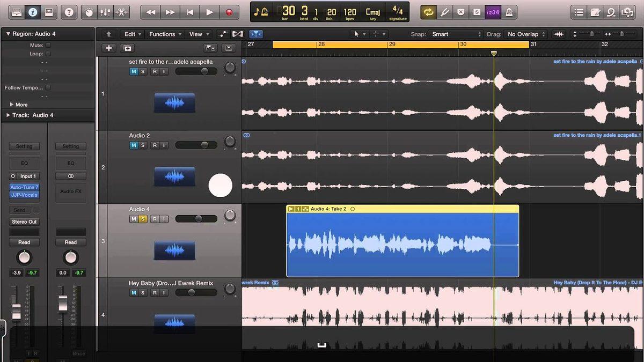Toggle the Cycle mode button
Viewport: 644px width, 362px height.
point(428,12)
